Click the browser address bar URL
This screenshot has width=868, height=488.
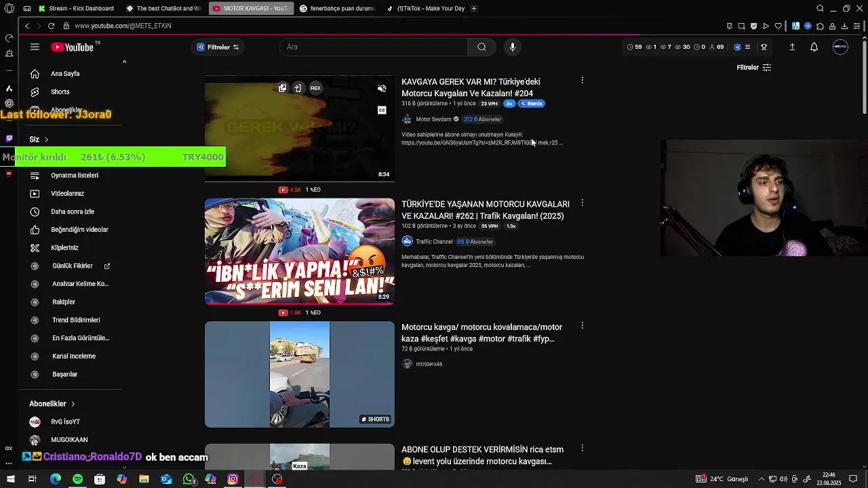(123, 26)
